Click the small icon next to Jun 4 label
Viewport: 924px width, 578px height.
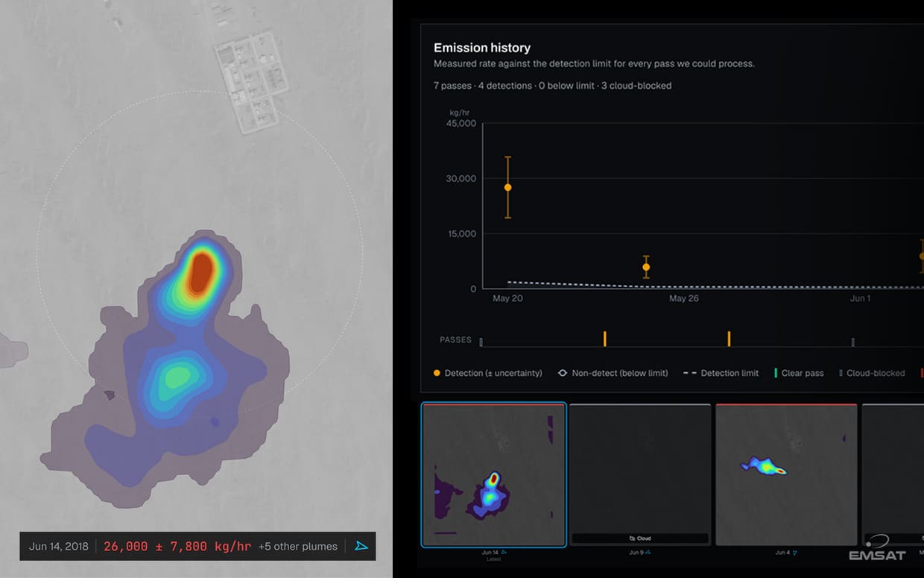794,553
